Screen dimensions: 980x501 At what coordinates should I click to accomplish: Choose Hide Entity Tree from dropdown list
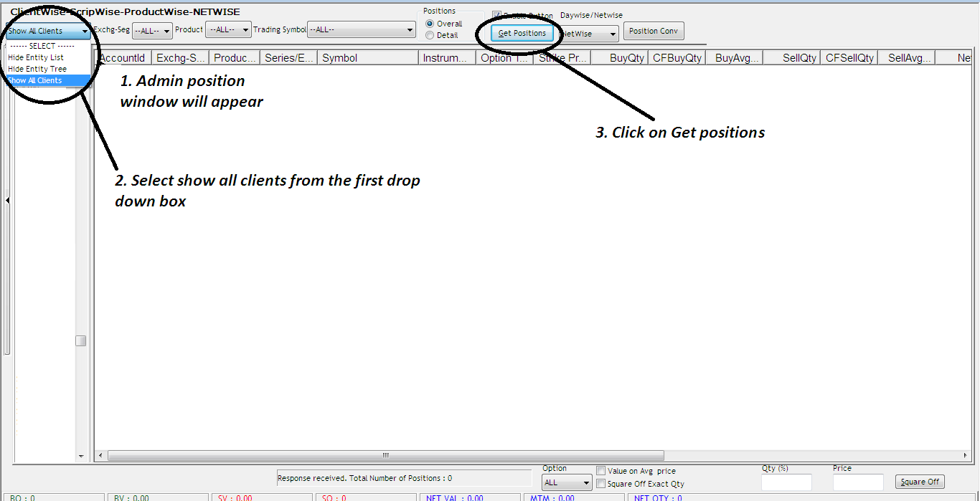point(37,69)
